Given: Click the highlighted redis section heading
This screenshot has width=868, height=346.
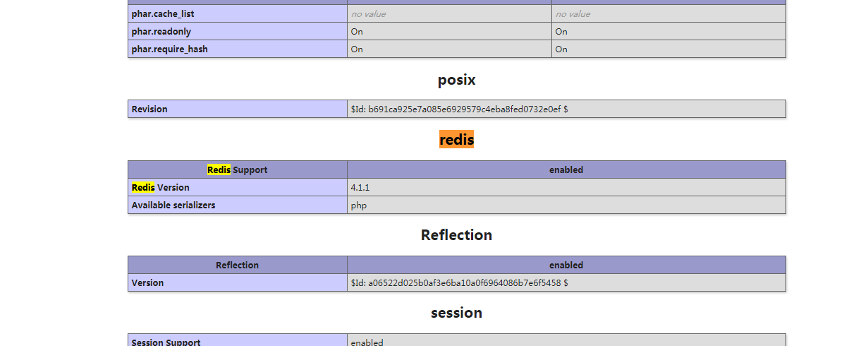Looking at the screenshot, I should click(x=456, y=140).
